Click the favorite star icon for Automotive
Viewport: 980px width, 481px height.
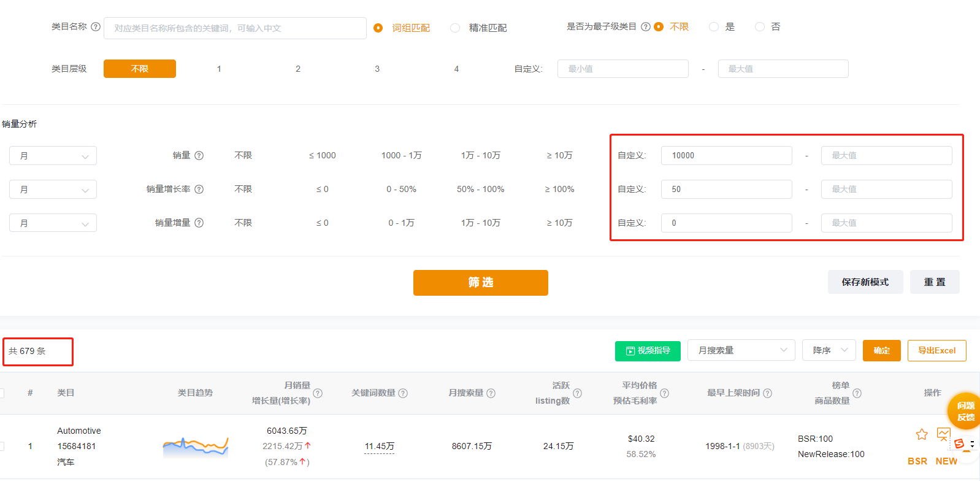coord(921,435)
